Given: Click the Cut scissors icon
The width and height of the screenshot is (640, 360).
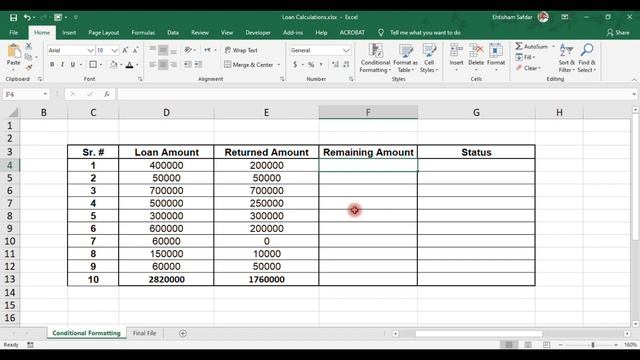Looking at the screenshot, I should 29,46.
